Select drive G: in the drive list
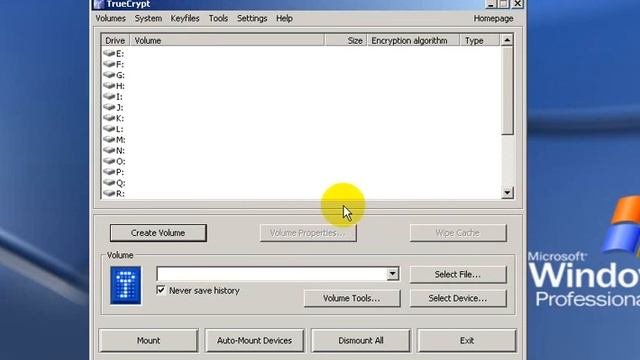The width and height of the screenshot is (640, 360). coord(114,75)
